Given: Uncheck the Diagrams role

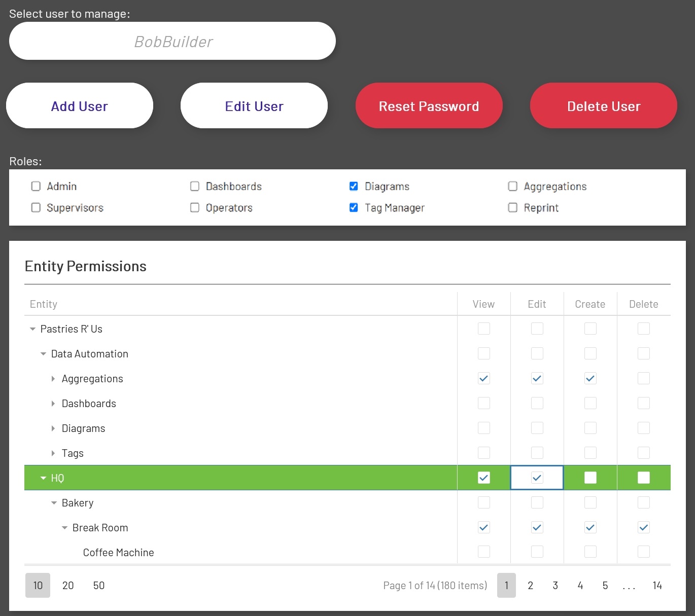Looking at the screenshot, I should (x=354, y=187).
